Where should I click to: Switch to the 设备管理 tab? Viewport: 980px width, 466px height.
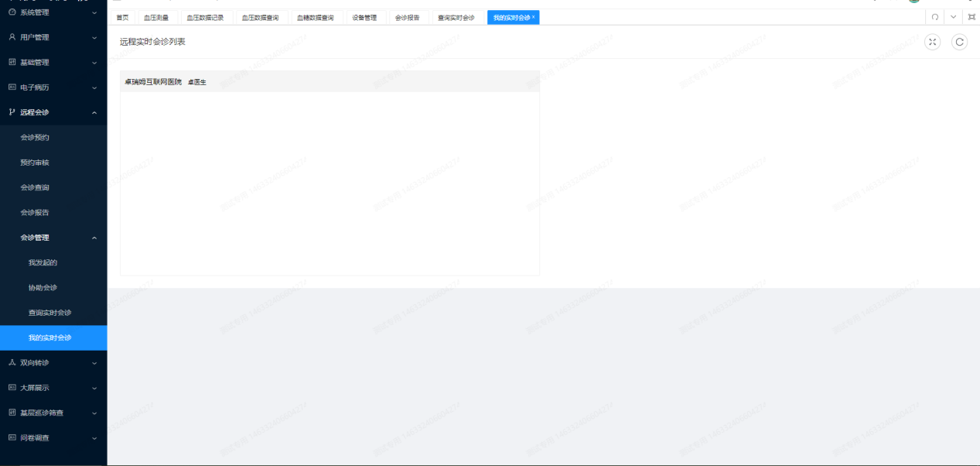364,17
